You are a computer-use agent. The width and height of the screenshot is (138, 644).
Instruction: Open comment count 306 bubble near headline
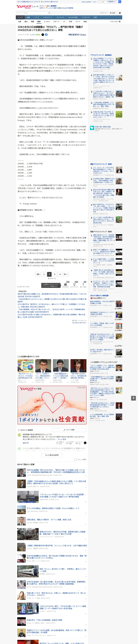(32, 35)
